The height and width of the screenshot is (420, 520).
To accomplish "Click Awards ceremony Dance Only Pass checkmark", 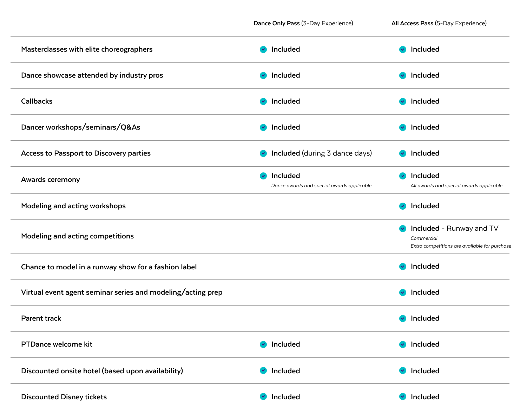I will [263, 176].
